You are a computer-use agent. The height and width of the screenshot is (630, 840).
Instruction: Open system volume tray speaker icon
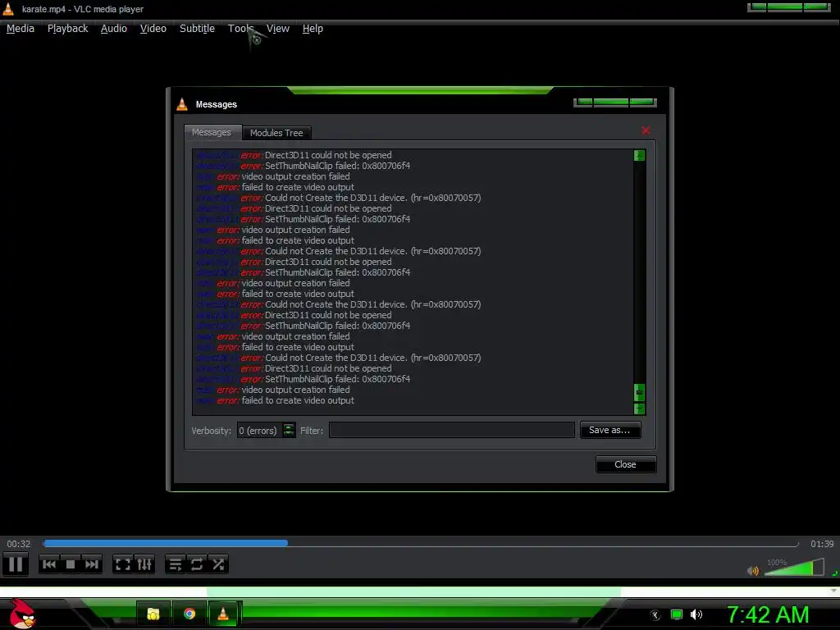(x=696, y=614)
